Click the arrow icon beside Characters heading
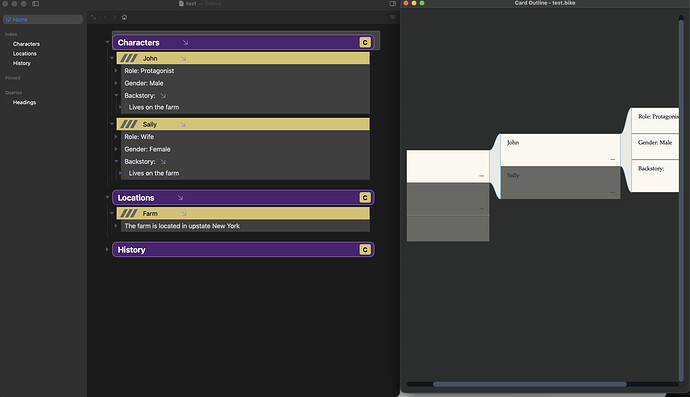This screenshot has height=397, width=690. point(185,43)
